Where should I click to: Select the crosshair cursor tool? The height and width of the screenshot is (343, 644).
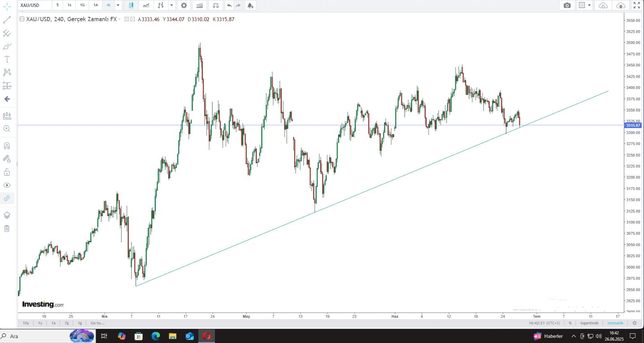click(7, 6)
